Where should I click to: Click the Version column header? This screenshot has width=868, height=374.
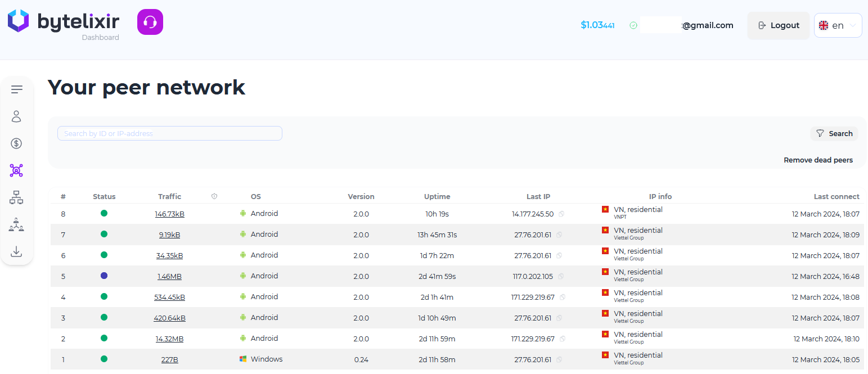[361, 197]
